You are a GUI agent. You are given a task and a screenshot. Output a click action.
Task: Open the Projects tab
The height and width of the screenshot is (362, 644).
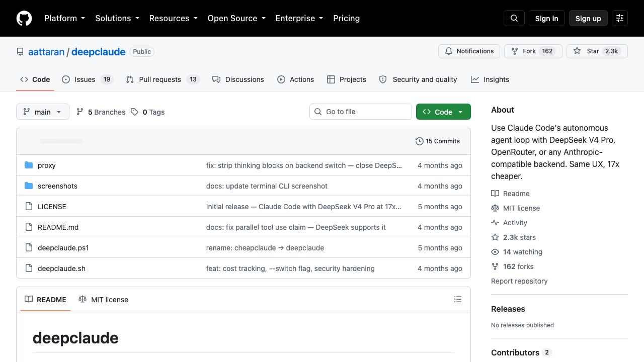coord(346,79)
